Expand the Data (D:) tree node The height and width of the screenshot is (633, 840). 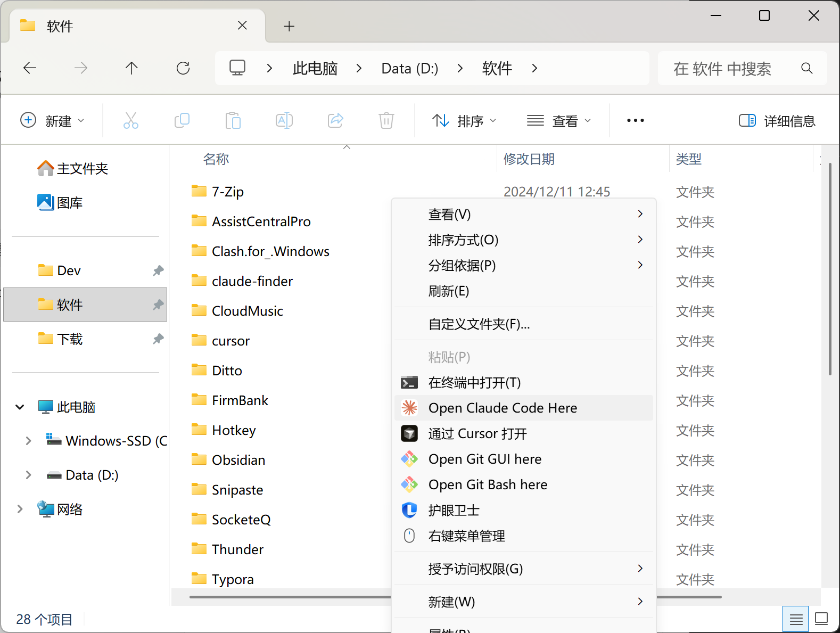click(x=28, y=475)
